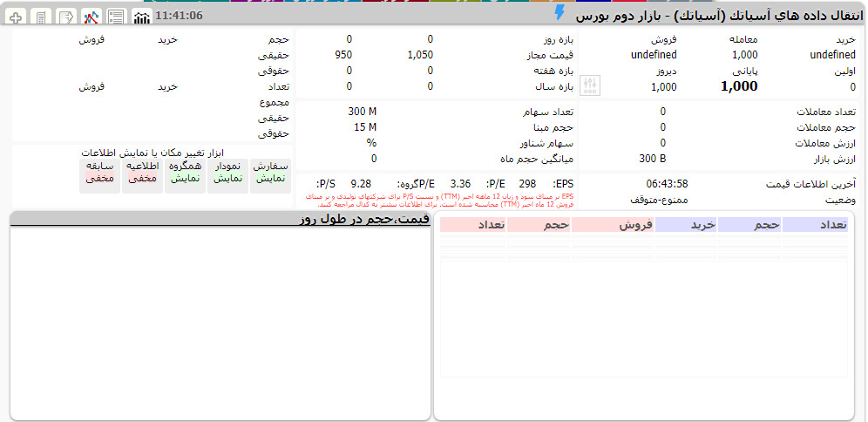Open the bar chart icon beside the clock
This screenshot has width=868, height=422.
click(x=141, y=17)
